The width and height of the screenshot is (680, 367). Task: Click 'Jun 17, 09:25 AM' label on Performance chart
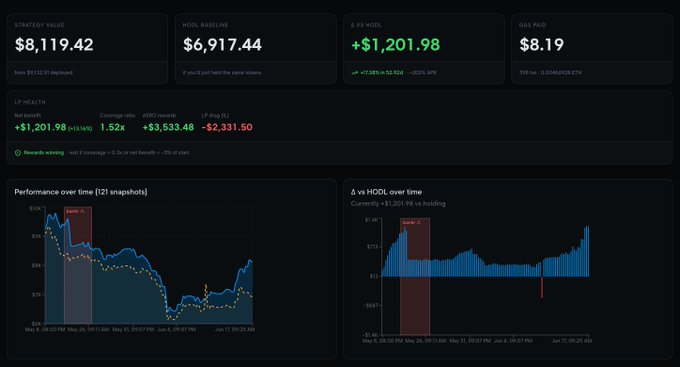coord(235,330)
